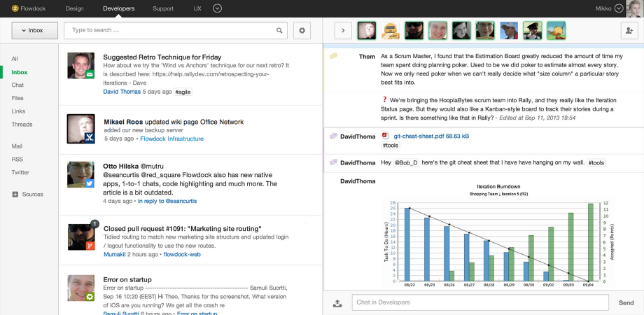644x315 pixels.
Task: Select the duck avatar in member list
Action: [556, 30]
